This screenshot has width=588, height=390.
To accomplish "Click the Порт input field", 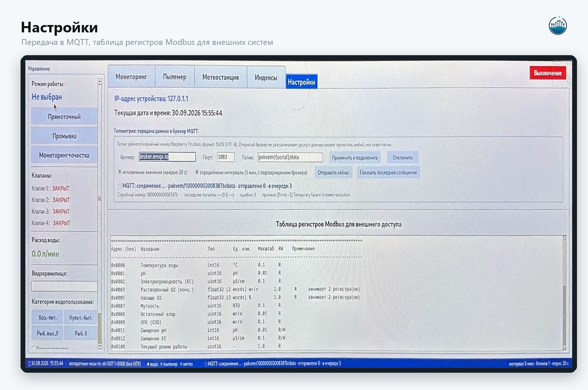I will (x=226, y=157).
